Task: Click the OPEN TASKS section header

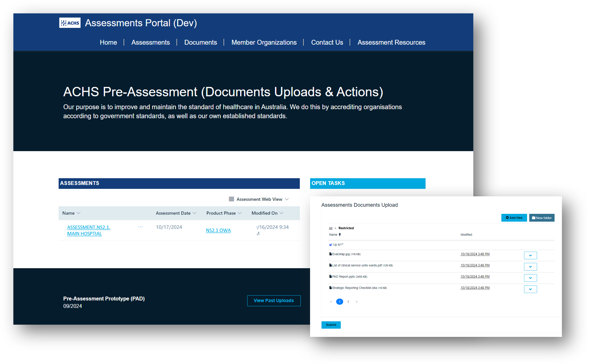Action: click(368, 183)
